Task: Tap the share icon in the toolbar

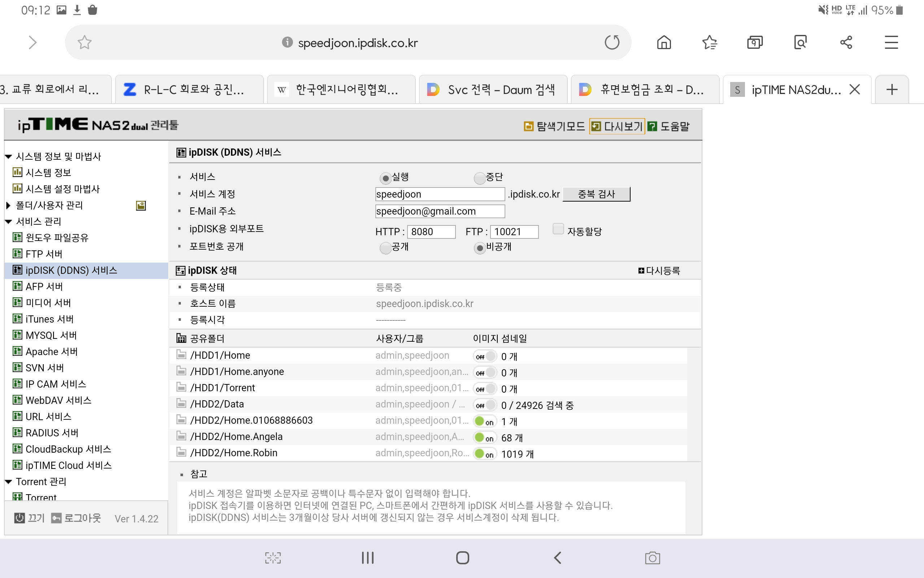Action: click(846, 42)
